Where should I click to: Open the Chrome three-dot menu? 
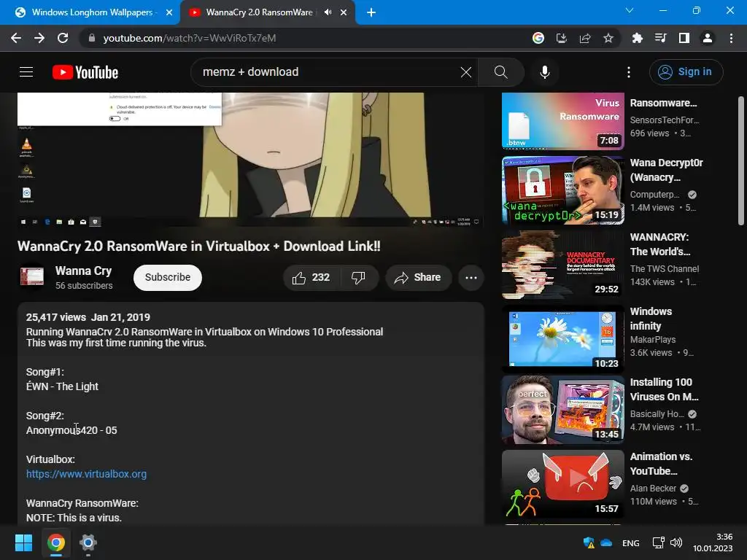731,38
